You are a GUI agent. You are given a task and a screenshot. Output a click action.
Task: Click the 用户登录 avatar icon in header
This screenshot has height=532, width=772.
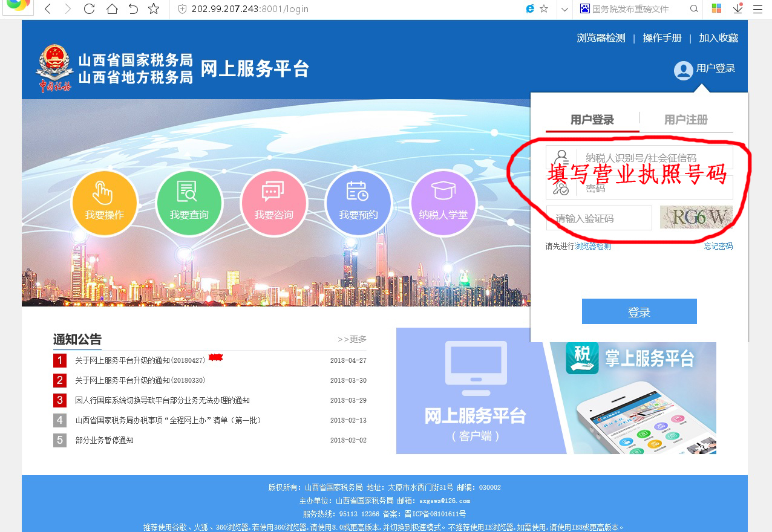pyautogui.click(x=683, y=70)
